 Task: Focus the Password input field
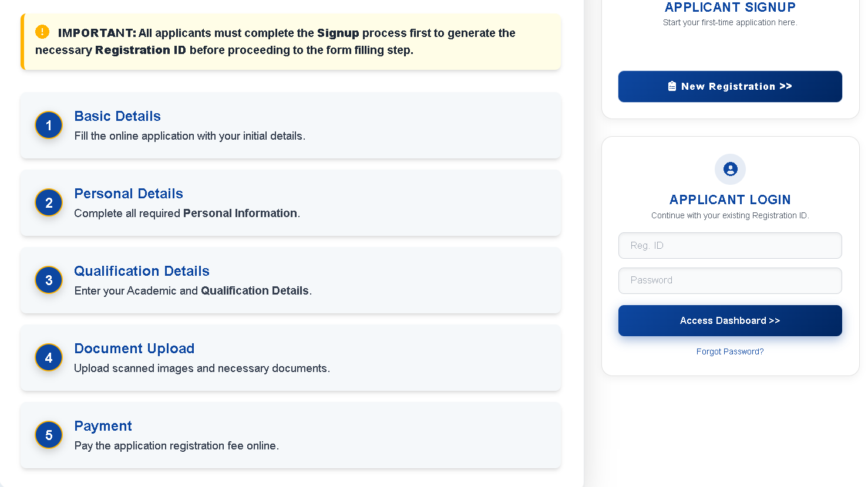(x=730, y=280)
